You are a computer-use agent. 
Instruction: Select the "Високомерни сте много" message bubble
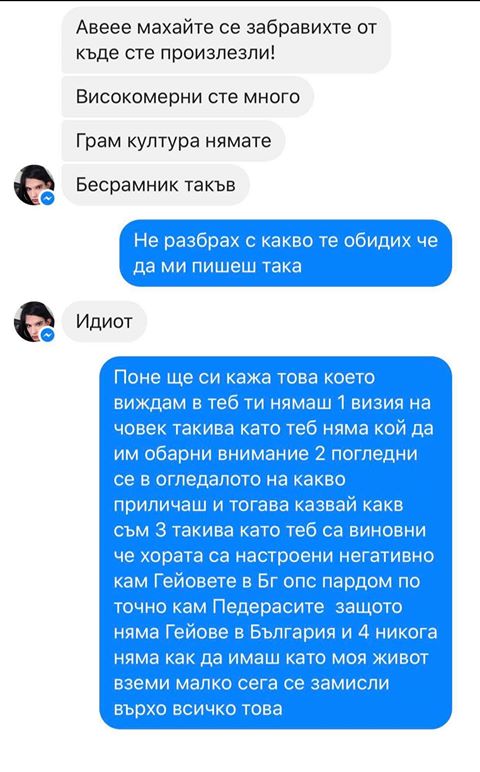188,96
